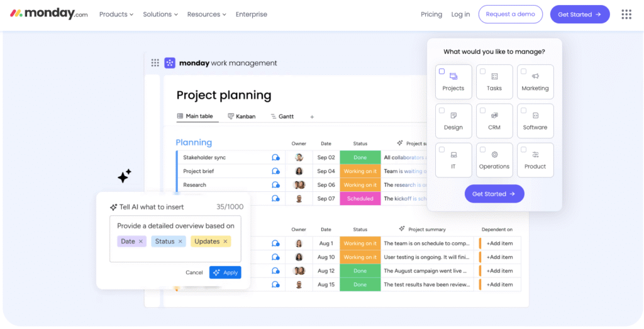Click the Log in link
The image size is (644, 329).
460,14
